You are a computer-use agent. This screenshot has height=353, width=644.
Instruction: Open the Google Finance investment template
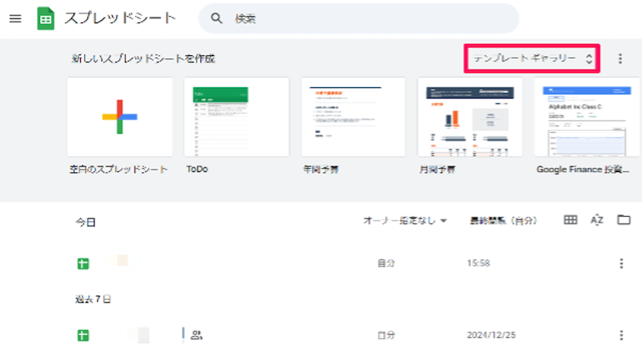pos(587,117)
